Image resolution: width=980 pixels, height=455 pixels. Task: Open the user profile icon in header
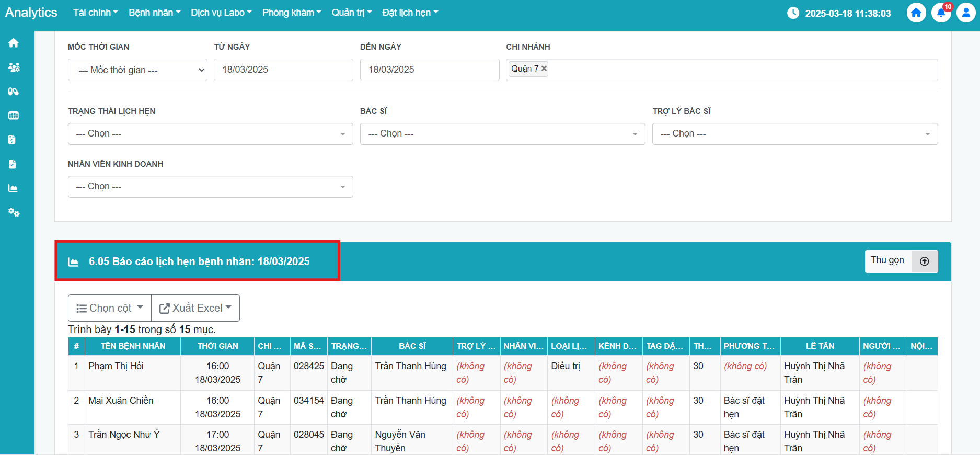coord(966,13)
